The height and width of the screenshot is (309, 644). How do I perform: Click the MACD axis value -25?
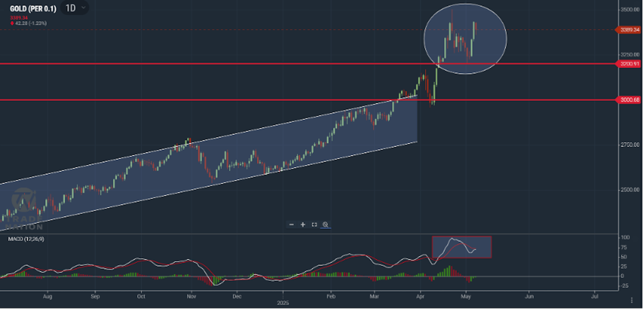tap(625, 286)
